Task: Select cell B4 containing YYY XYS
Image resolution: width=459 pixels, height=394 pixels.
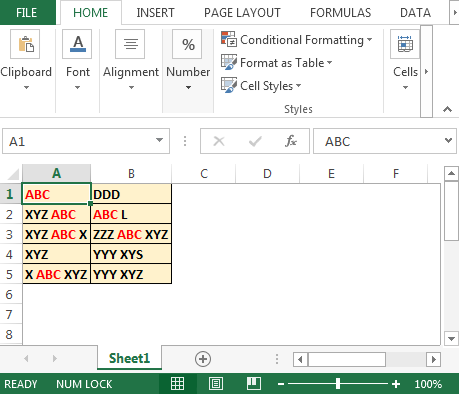Action: point(131,254)
